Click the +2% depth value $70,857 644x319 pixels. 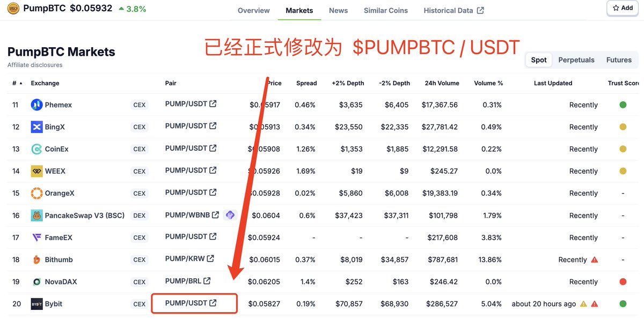(349, 303)
